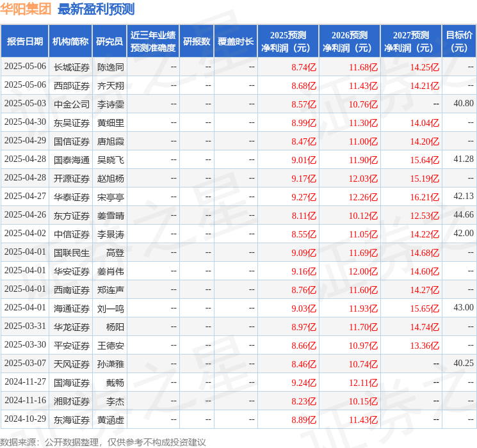Click the 覆盖时长 column header
The width and height of the screenshot is (477, 448).
pos(236,42)
